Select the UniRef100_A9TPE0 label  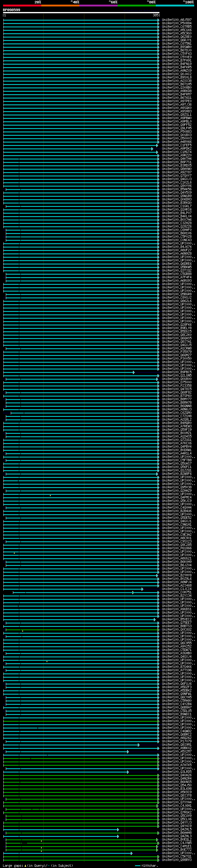tap(177, 101)
